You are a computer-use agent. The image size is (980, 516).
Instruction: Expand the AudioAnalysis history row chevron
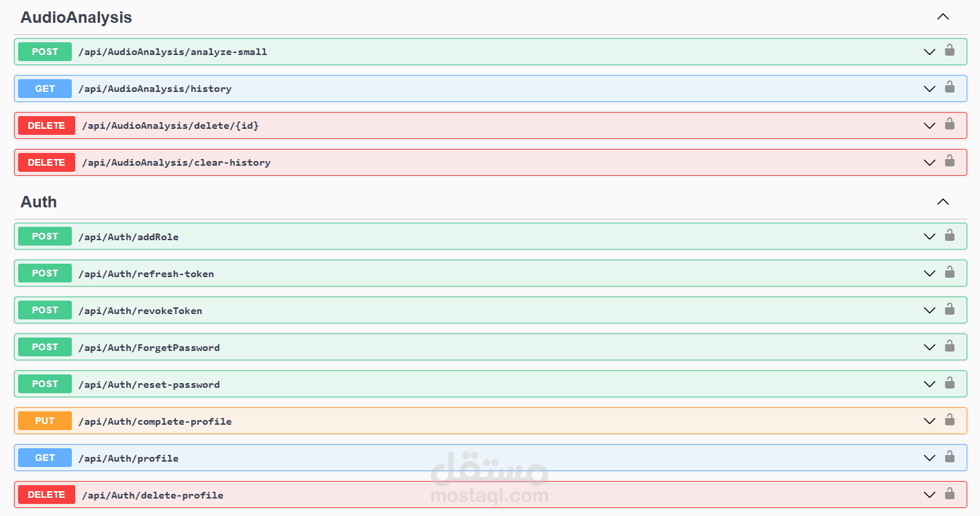[930, 89]
